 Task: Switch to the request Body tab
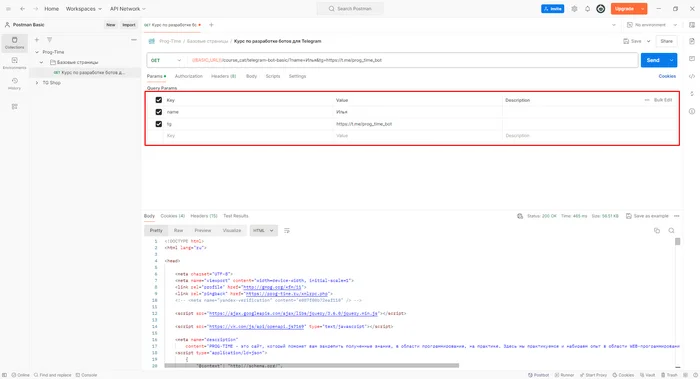tap(251, 76)
